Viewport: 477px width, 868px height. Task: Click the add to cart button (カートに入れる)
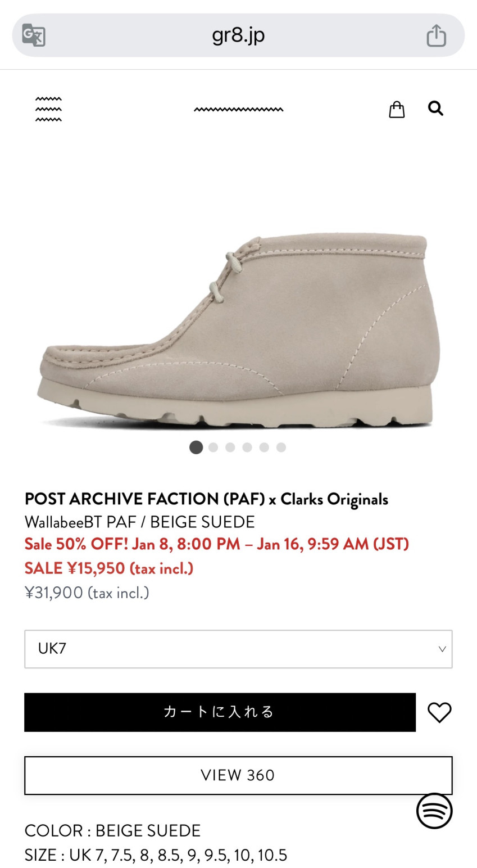click(x=220, y=712)
